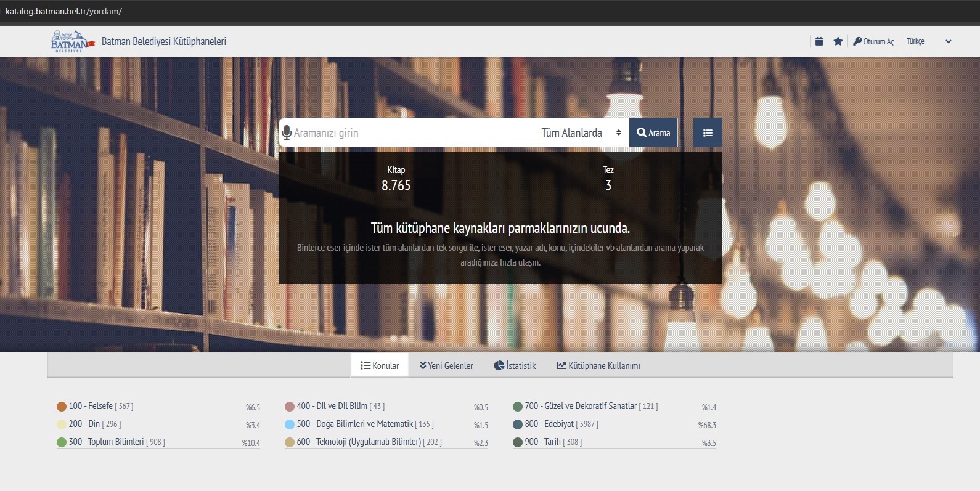The width and height of the screenshot is (980, 491).
Task: Click Oturum Aç to log in
Action: (873, 41)
